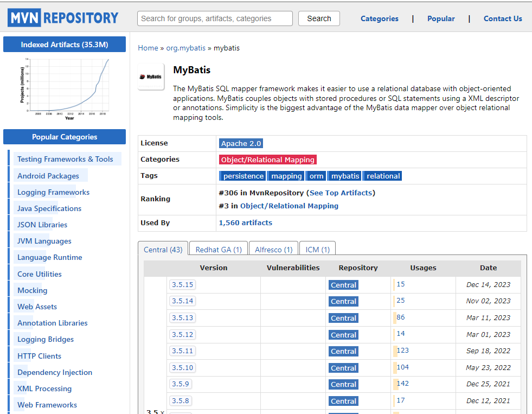Click the Popular Categories header
This screenshot has height=414, width=532.
65,137
